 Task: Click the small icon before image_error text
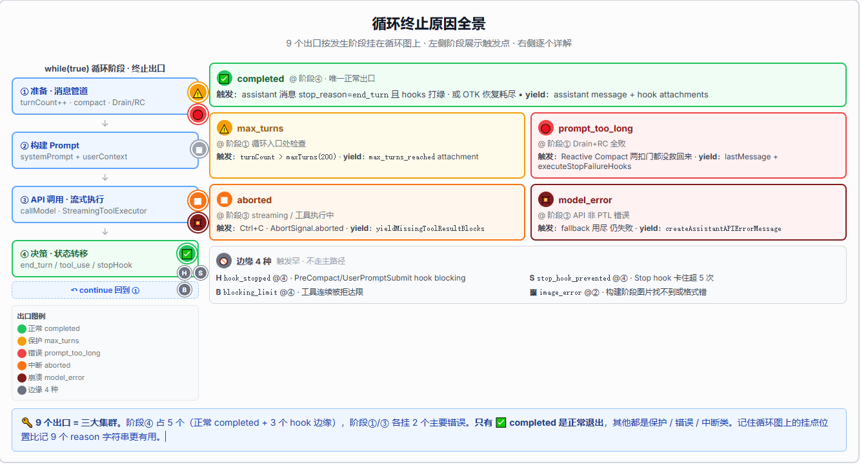pos(533,292)
